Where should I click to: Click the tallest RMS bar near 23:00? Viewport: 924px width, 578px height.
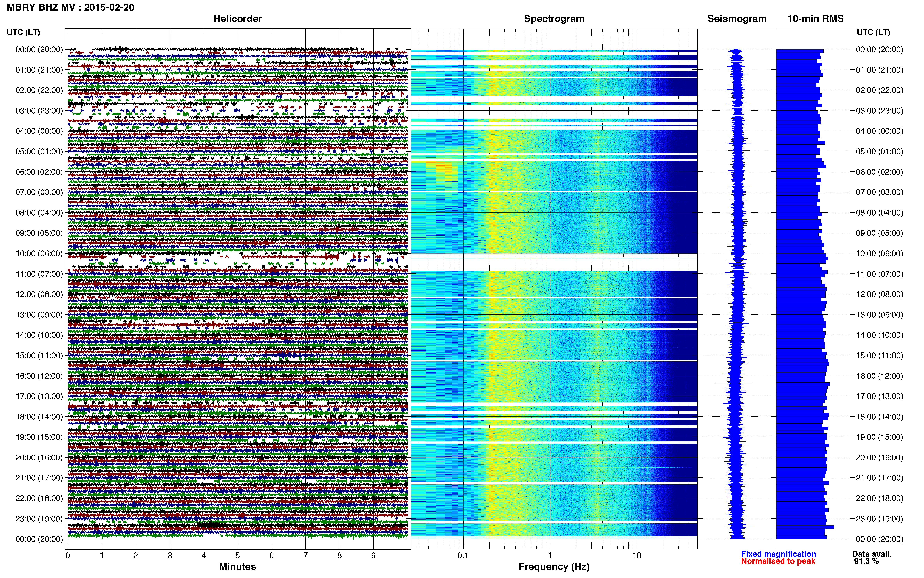click(x=805, y=527)
